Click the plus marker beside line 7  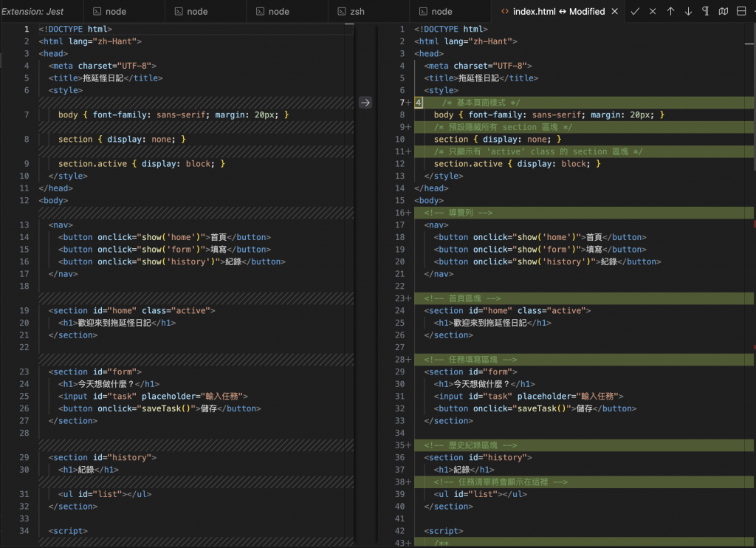[408, 103]
